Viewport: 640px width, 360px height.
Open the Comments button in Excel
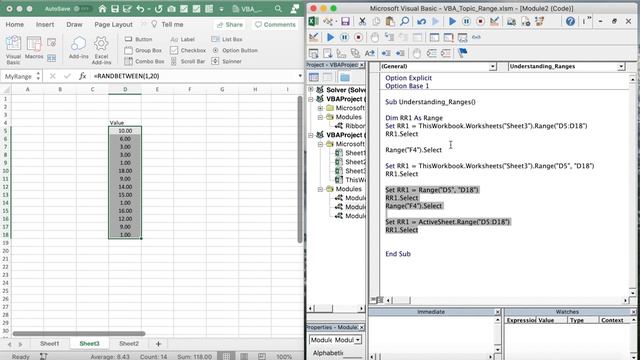click(276, 25)
